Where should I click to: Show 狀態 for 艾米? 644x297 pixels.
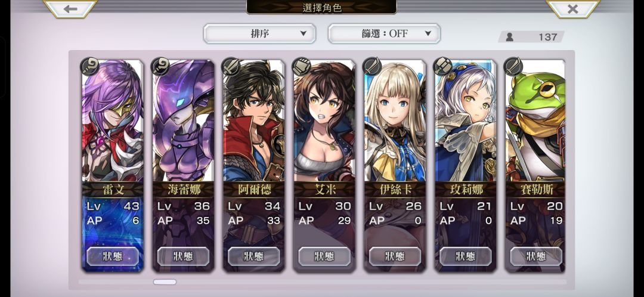tap(324, 256)
